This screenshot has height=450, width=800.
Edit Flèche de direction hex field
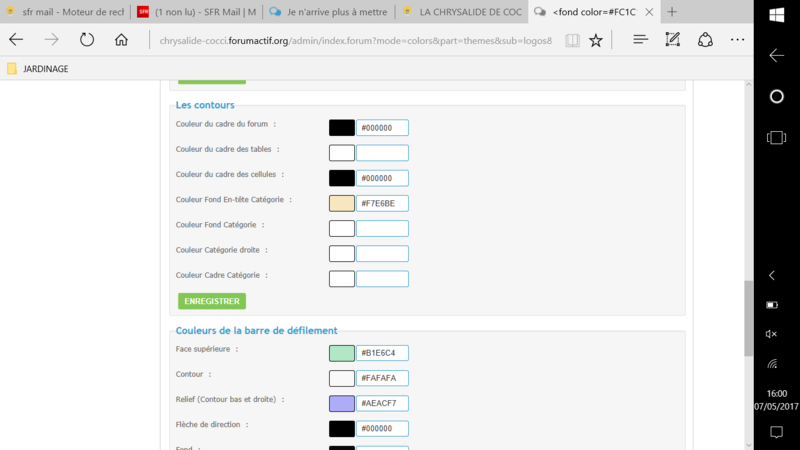pos(382,429)
